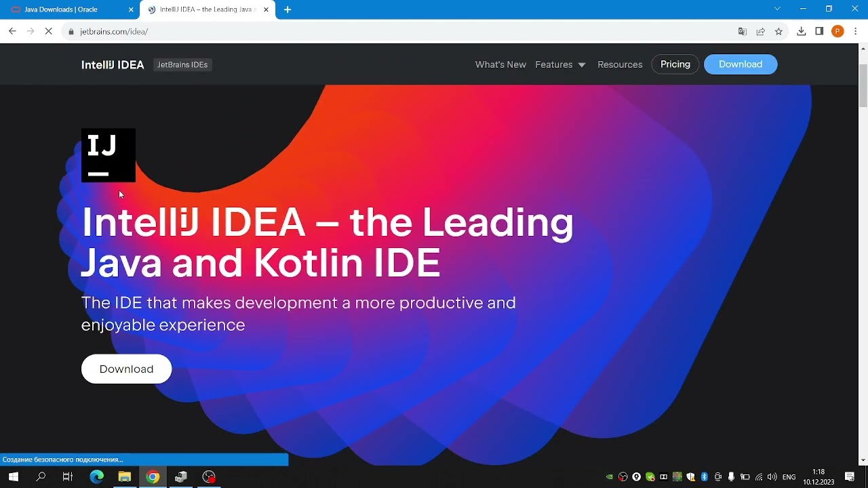
Task: Click the NVIDIA tray icon
Action: tap(610, 477)
